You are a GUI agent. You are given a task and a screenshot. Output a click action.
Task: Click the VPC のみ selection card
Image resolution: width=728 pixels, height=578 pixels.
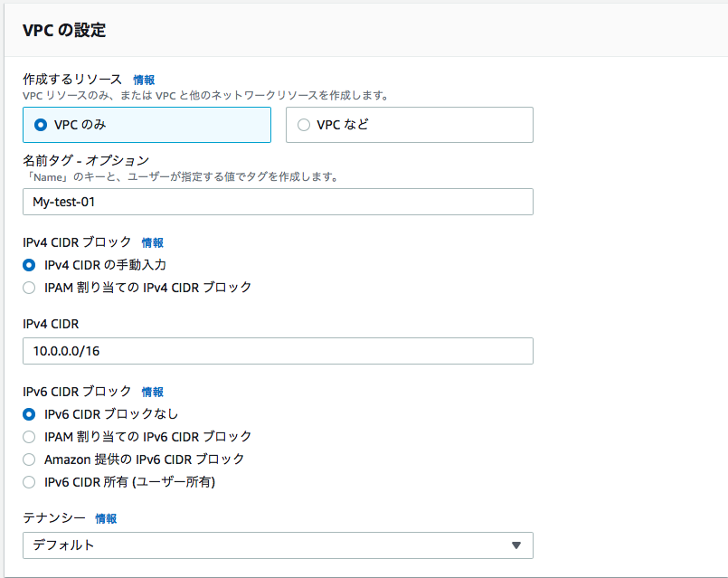tap(147, 124)
